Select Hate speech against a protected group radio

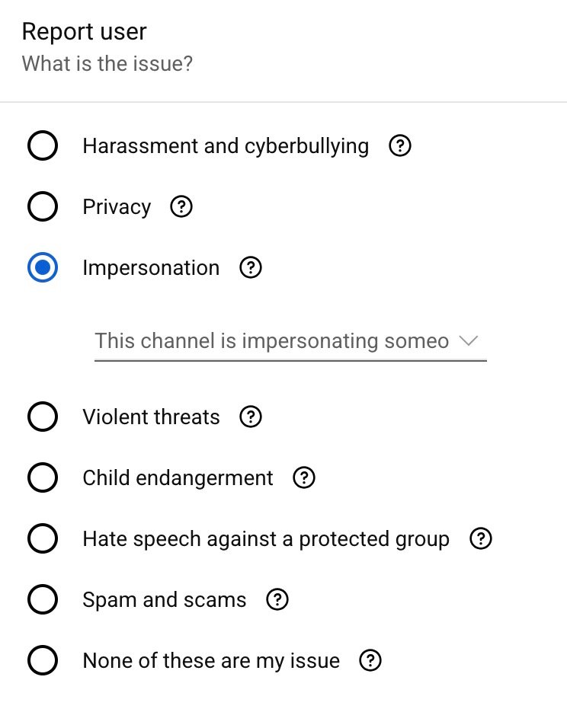tap(42, 539)
